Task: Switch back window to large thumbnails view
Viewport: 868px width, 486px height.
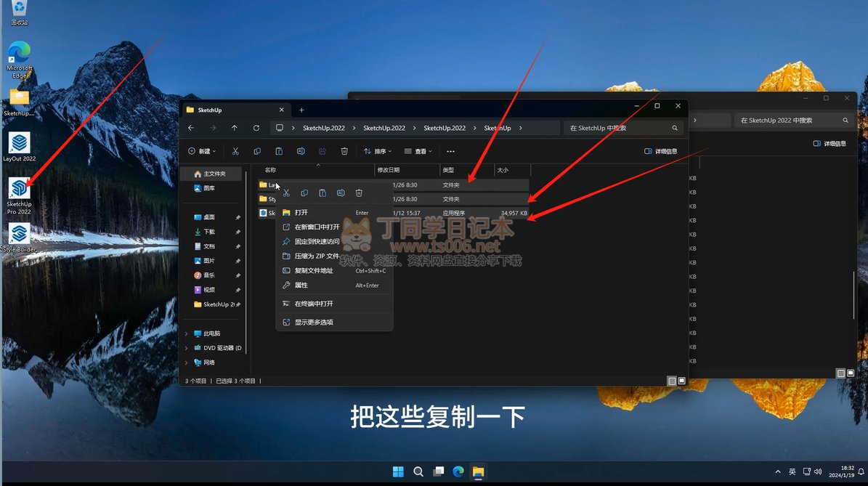Action: click(851, 373)
